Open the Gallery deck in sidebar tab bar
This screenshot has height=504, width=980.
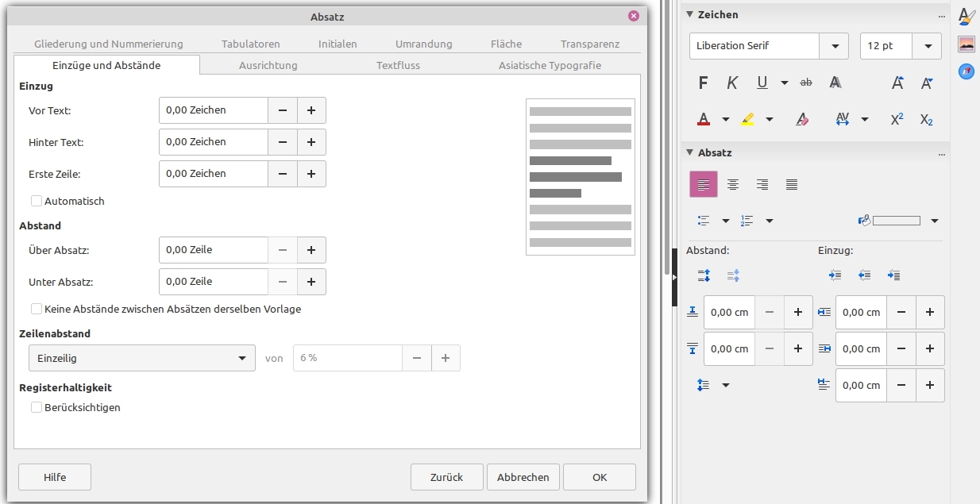click(x=966, y=44)
